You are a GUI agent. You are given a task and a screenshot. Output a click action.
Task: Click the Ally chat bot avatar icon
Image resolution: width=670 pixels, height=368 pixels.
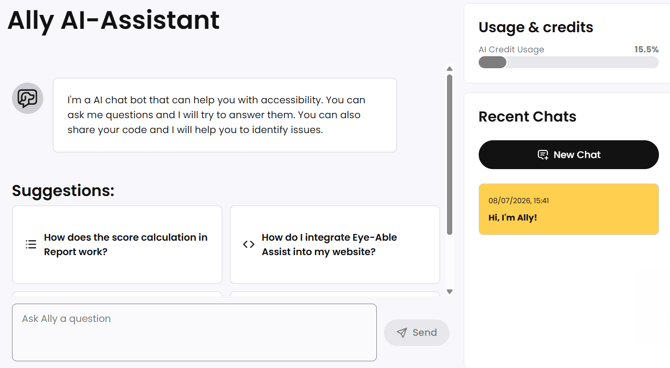[27, 98]
